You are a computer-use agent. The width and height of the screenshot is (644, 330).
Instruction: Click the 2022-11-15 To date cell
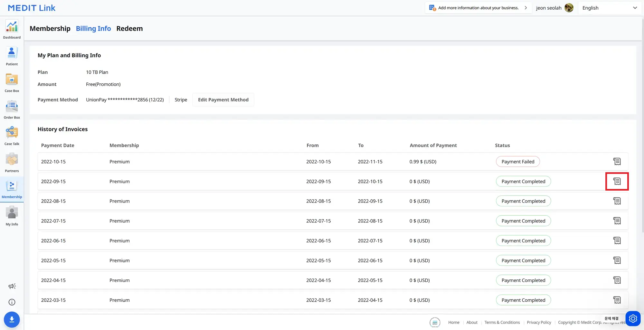click(x=370, y=162)
